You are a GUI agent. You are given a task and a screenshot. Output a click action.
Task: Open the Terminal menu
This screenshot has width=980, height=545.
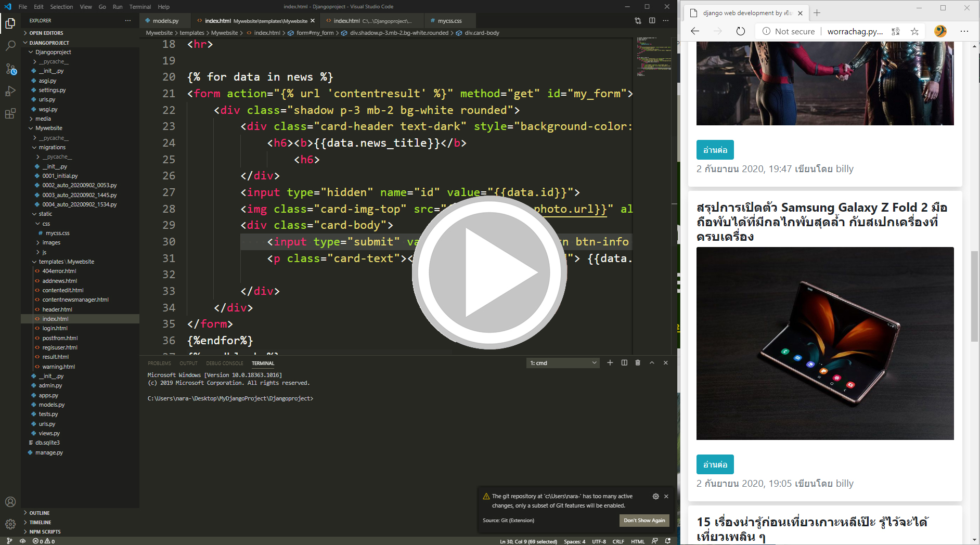point(140,7)
